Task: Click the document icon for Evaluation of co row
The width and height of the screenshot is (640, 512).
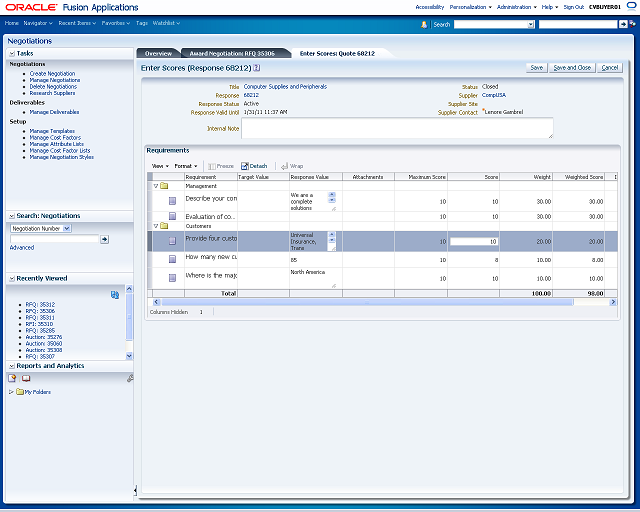Action: tap(172, 216)
